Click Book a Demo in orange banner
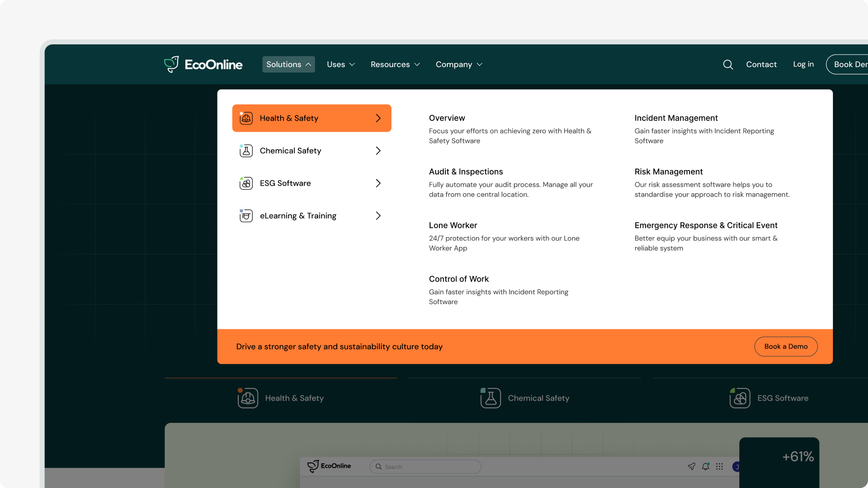The image size is (868, 488). [x=786, y=347]
